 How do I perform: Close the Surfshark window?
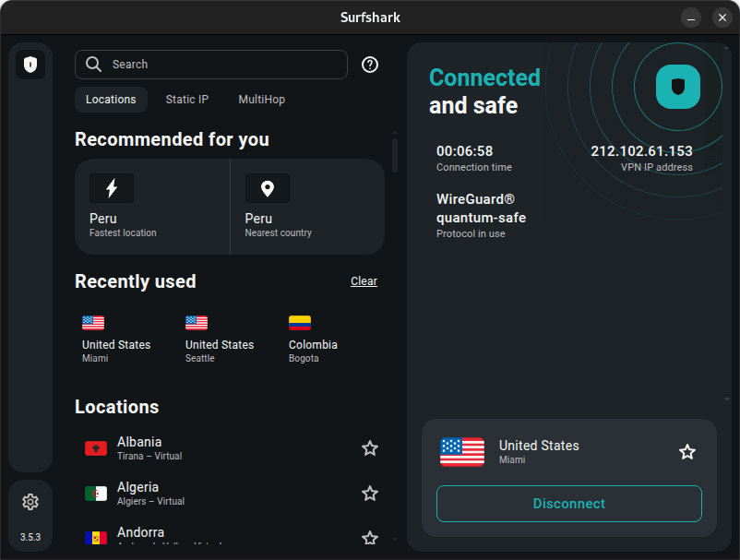pyautogui.click(x=722, y=18)
